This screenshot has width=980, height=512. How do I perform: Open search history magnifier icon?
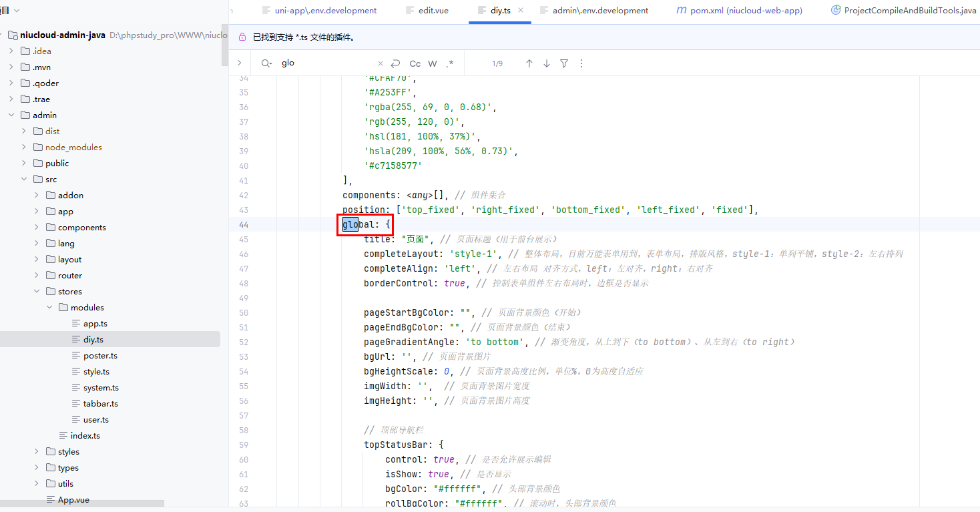point(266,63)
